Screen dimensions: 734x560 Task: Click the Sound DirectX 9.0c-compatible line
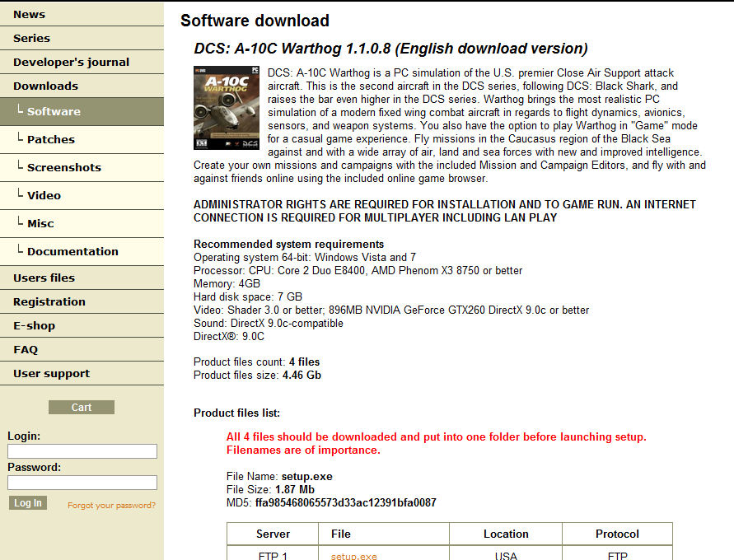click(269, 324)
